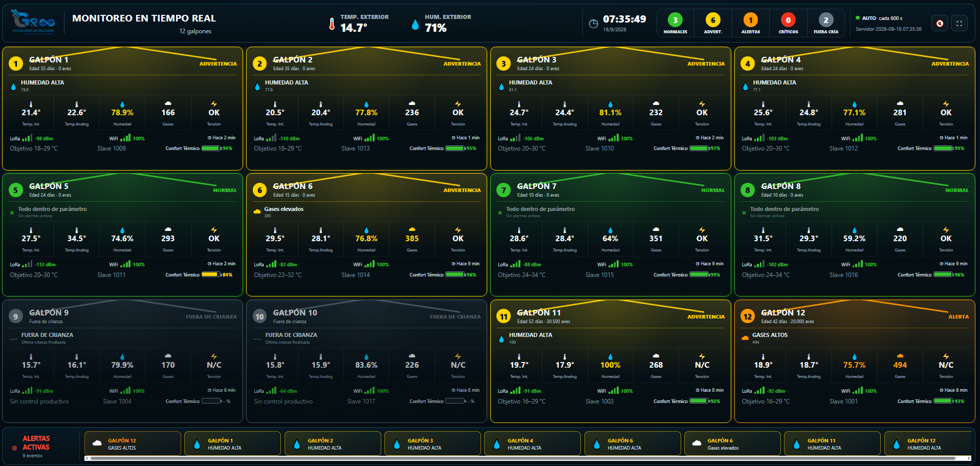980x466 pixels.
Task: Open the Galpón 10 card title
Action: [x=295, y=313]
